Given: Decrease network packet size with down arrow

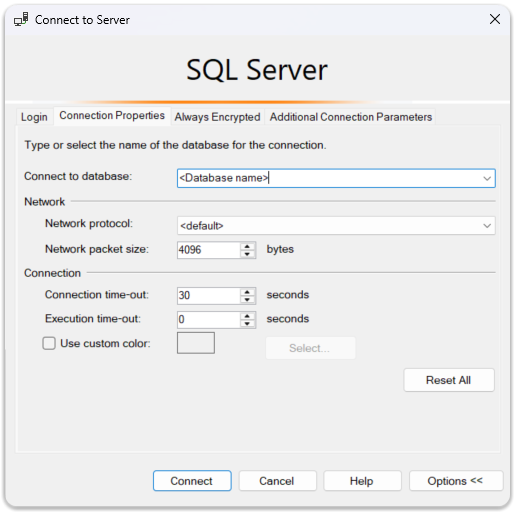Looking at the screenshot, I should [247, 254].
